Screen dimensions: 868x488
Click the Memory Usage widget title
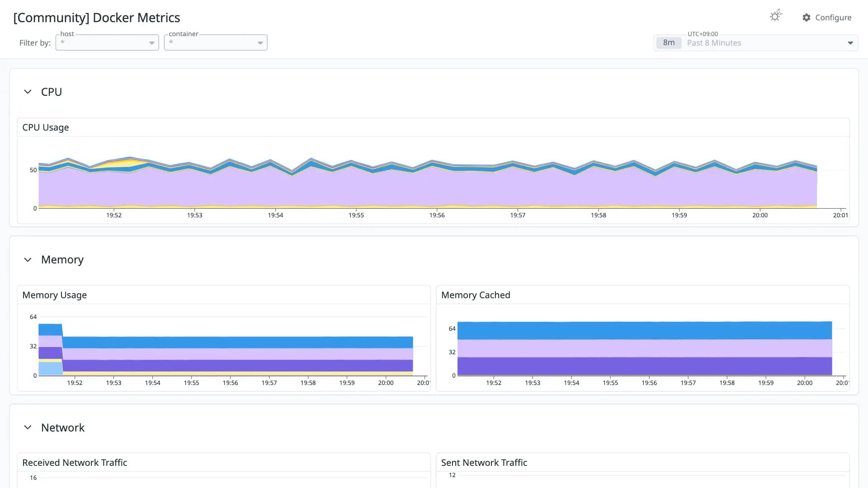click(x=54, y=295)
